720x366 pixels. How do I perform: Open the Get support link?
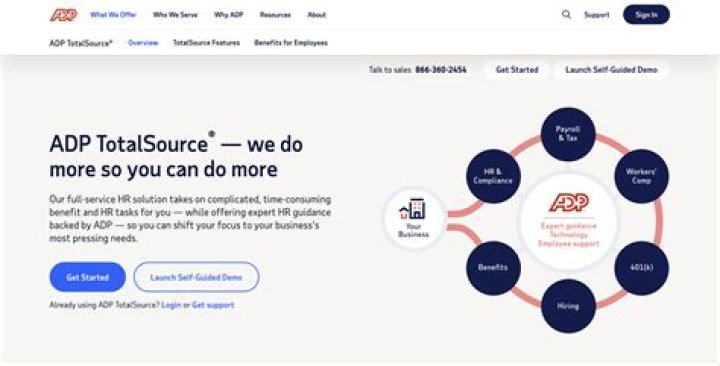213,305
